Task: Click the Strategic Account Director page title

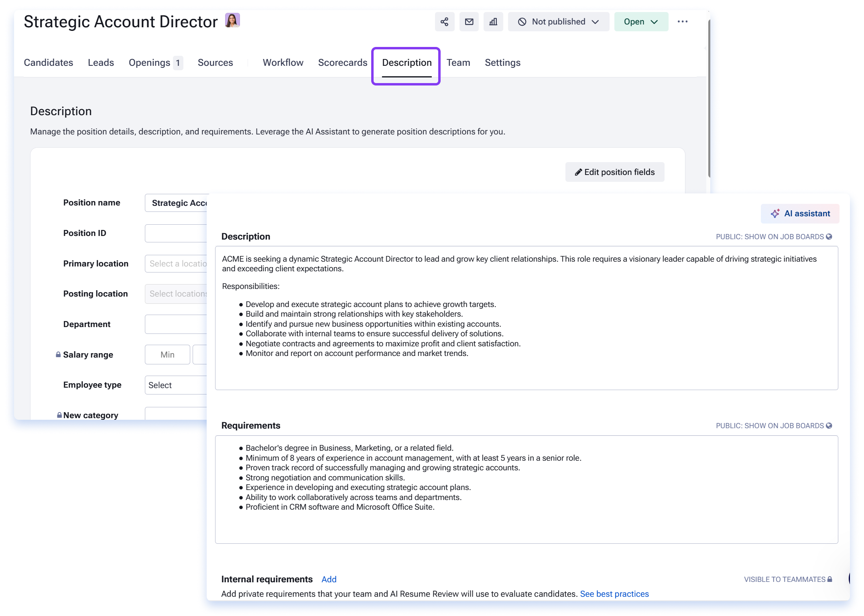Action: click(121, 22)
